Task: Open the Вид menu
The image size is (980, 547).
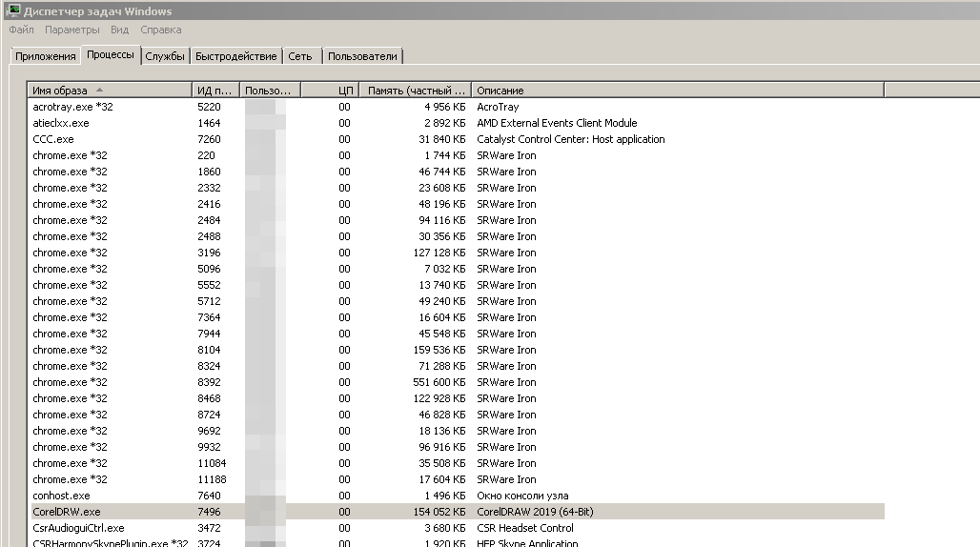Action: click(x=119, y=30)
